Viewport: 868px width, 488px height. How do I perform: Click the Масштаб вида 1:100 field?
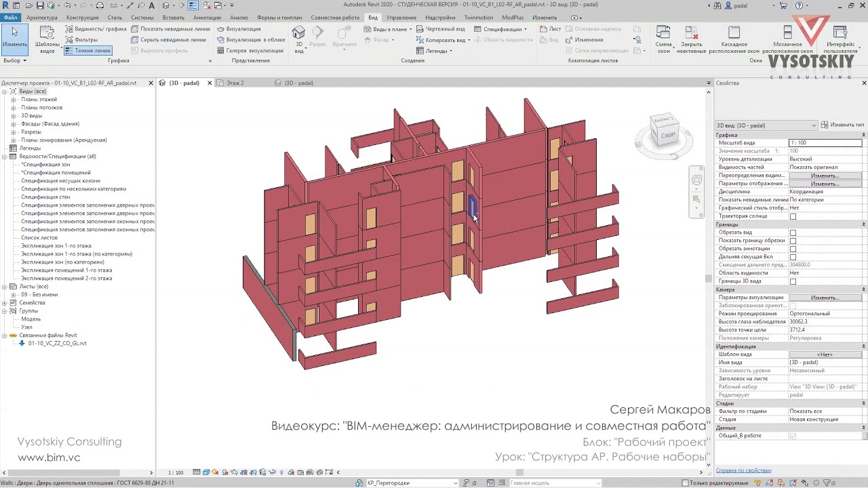[825, 143]
